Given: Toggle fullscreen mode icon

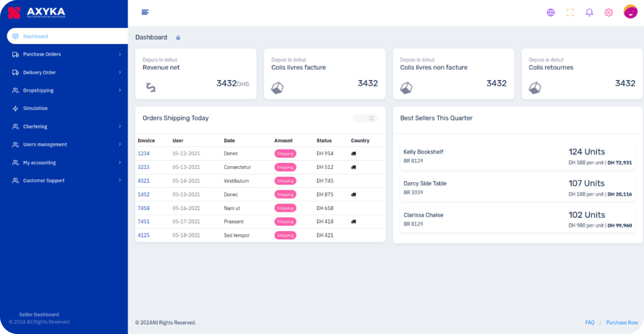Looking at the screenshot, I should 570,12.
